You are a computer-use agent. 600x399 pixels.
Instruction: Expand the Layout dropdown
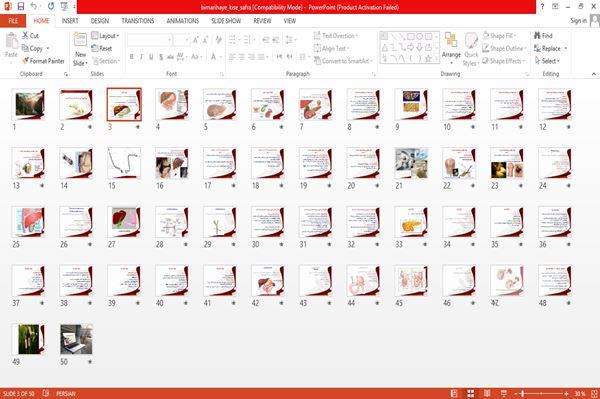[105, 36]
